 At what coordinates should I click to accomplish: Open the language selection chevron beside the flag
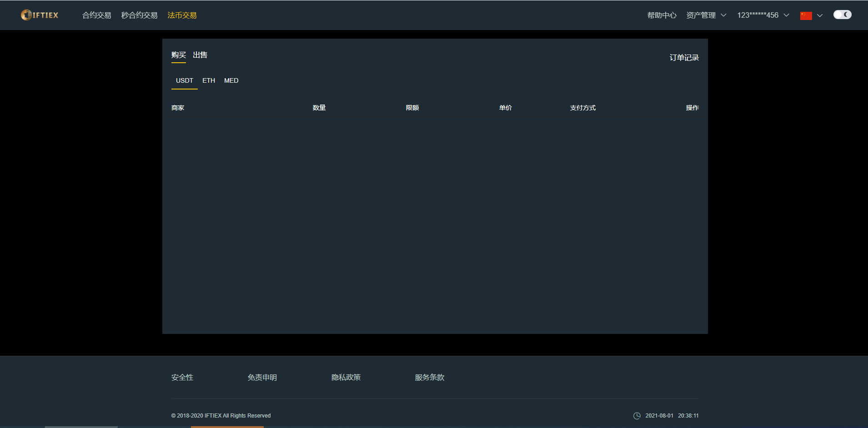(819, 15)
